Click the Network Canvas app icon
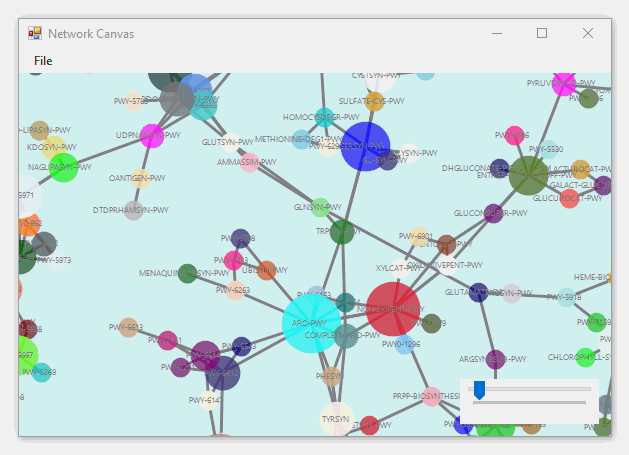Screen dimensions: 629x455 tap(35, 34)
